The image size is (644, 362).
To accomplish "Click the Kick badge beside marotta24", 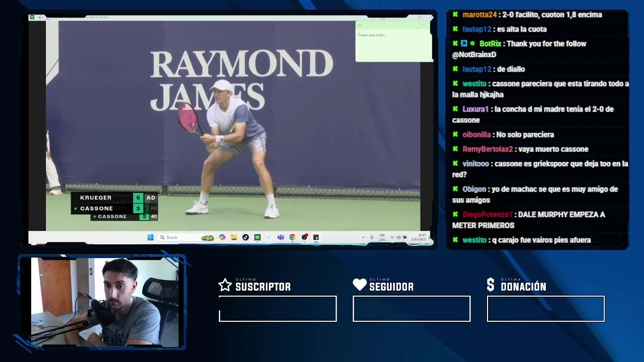I will point(455,15).
